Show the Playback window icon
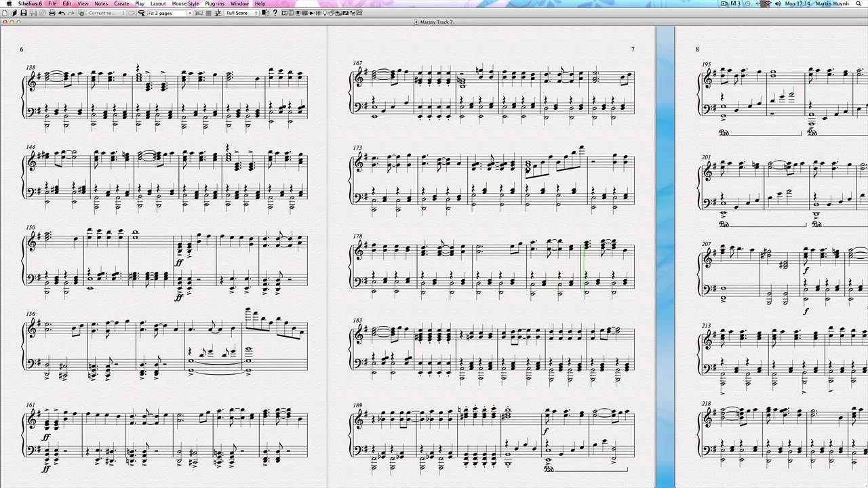 [x=311, y=13]
